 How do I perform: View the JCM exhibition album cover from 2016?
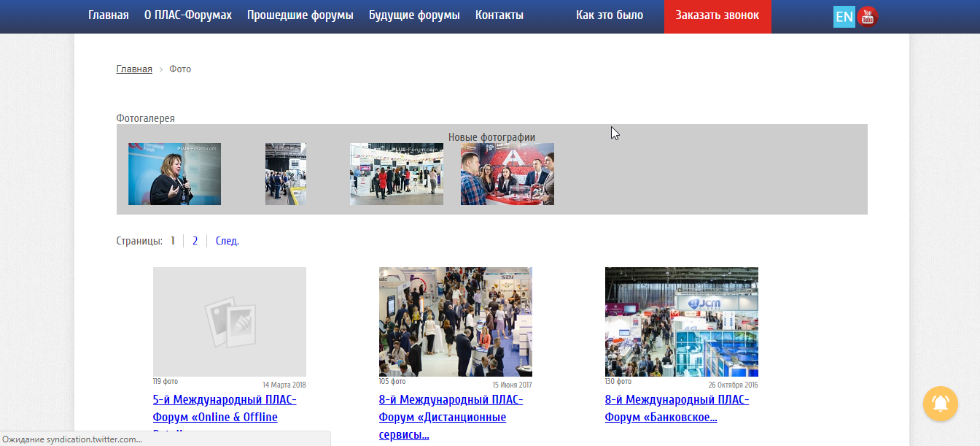pos(681,322)
